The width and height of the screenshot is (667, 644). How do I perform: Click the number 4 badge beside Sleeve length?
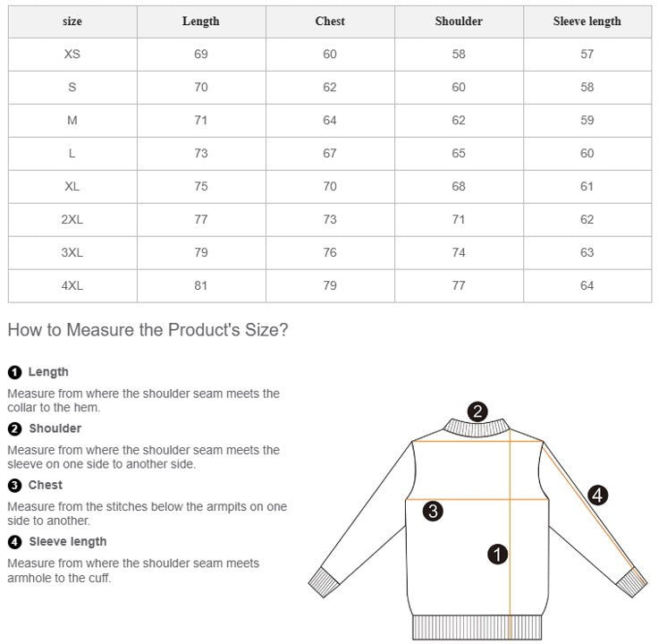[x=14, y=542]
